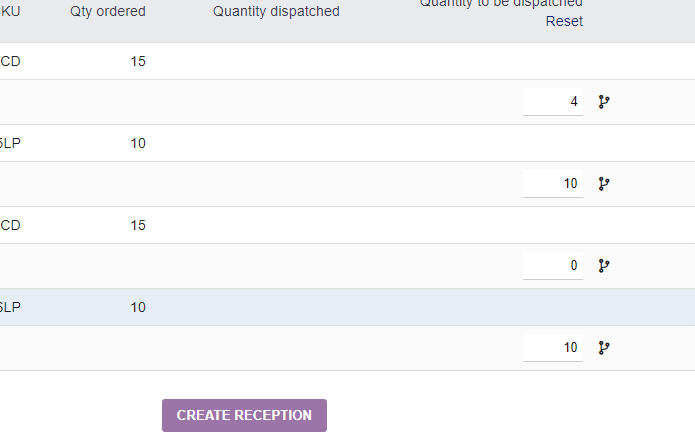Click qty ordered 10 in the highlighted row
Screen dimensions: 695x448
138,307
